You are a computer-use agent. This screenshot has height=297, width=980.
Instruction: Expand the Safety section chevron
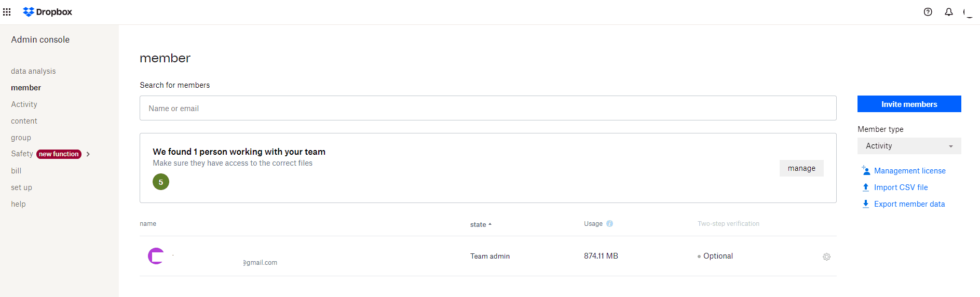click(x=88, y=154)
